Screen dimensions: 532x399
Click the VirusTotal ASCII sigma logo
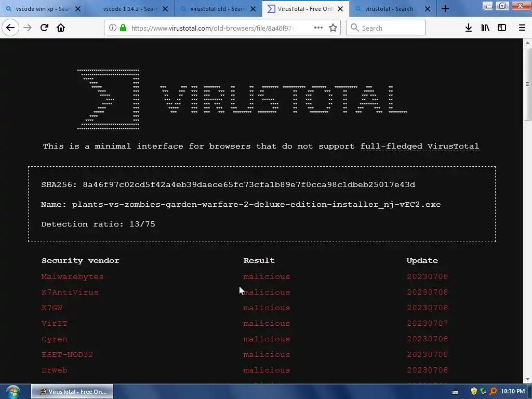108,99
